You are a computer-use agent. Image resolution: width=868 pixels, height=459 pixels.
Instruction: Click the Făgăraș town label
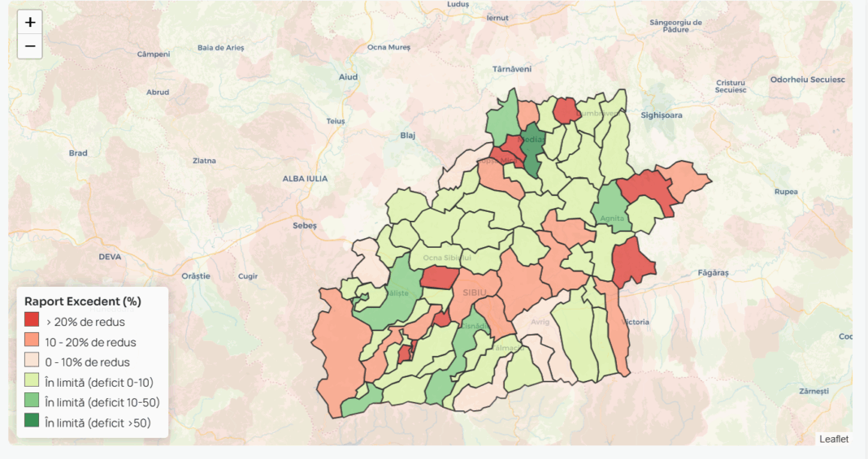coord(714,273)
